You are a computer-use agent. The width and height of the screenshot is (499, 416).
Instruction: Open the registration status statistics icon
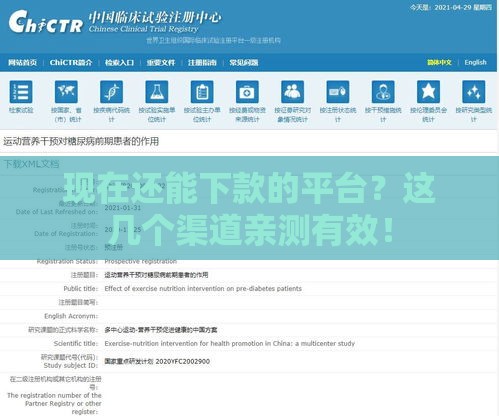pyautogui.click(x=338, y=92)
